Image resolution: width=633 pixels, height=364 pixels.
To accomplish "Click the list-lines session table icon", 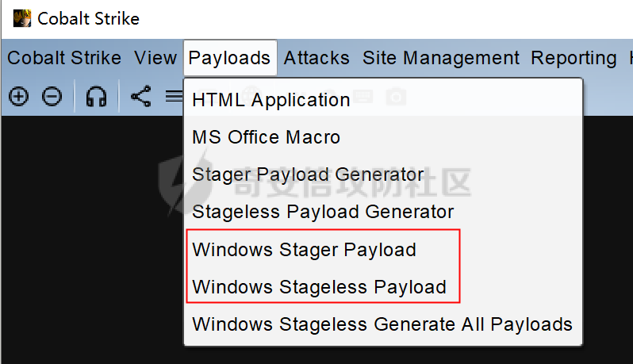I will tap(174, 97).
